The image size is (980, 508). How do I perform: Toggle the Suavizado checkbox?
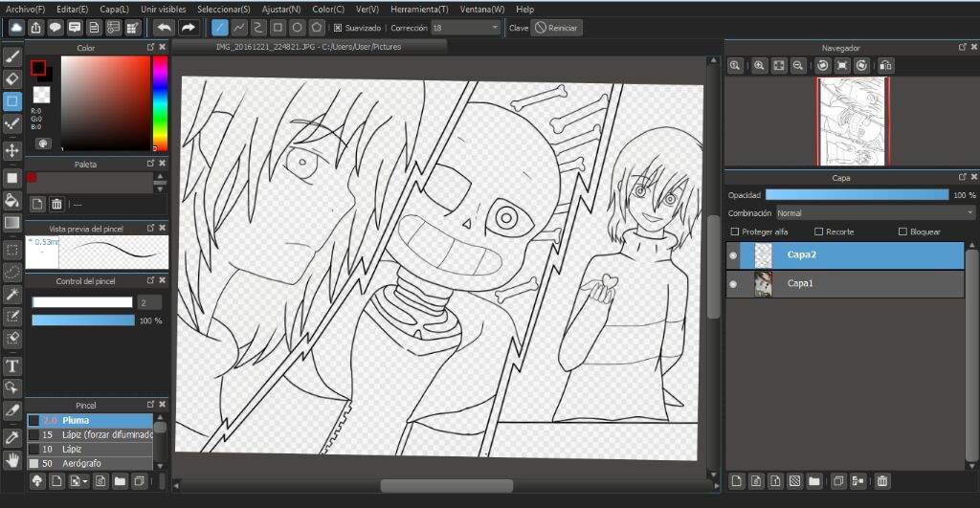[338, 28]
